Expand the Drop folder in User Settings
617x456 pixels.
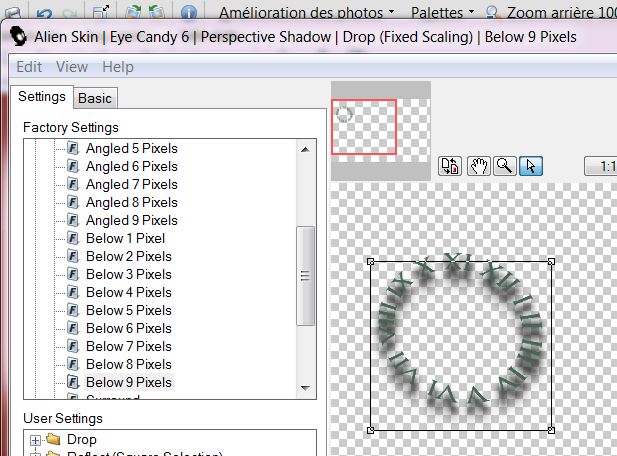point(35,440)
